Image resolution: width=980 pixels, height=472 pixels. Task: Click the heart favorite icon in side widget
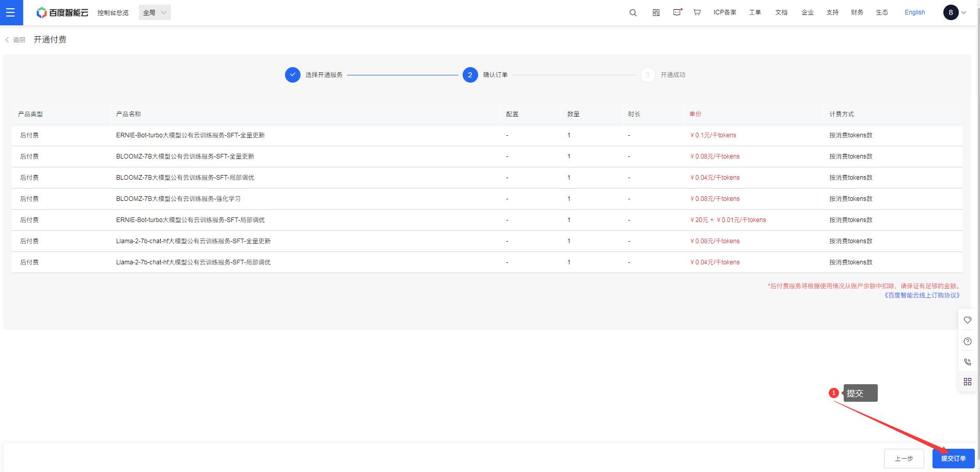coord(968,320)
